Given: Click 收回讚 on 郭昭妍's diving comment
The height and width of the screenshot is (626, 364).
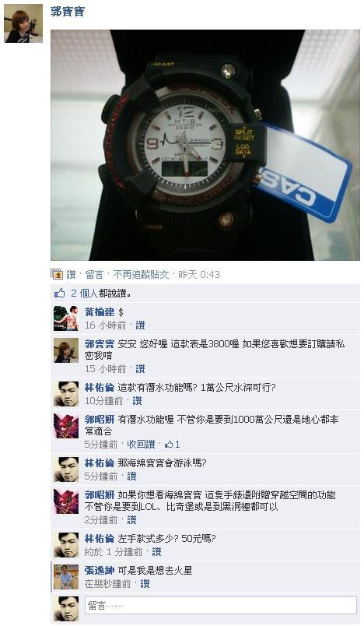Looking at the screenshot, I should 141,444.
